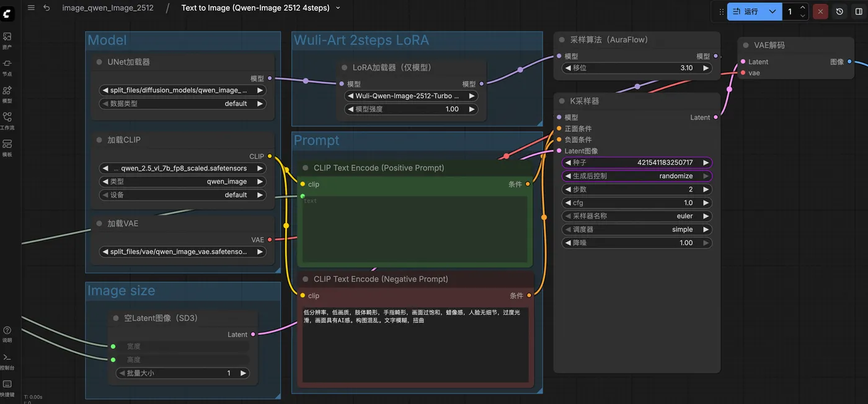Image resolution: width=868 pixels, height=404 pixels.
Task: Open the 资产 assets sidebar panel
Action: coord(7,40)
